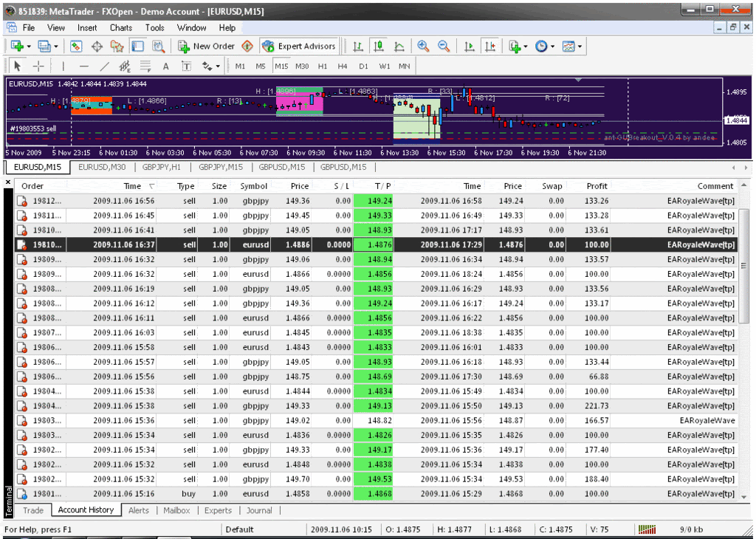Set timeframe to D1
This screenshot has width=756, height=539.
coord(363,66)
